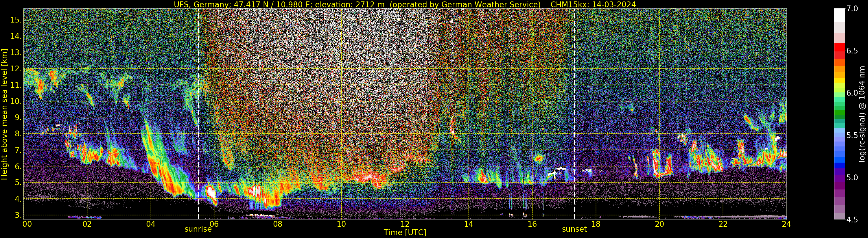Image resolution: width=868 pixels, height=238 pixels.
Task: Click the 06 tick on the time axis
Action: pos(214,224)
